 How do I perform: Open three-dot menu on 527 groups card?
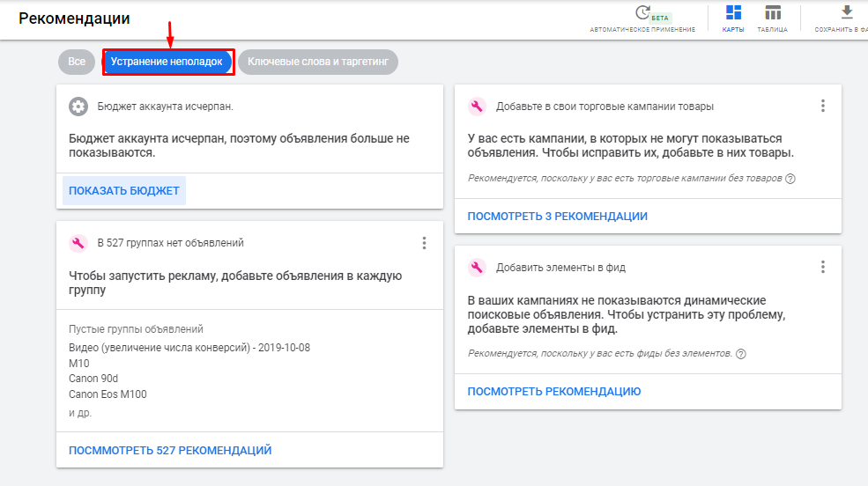pyautogui.click(x=424, y=243)
